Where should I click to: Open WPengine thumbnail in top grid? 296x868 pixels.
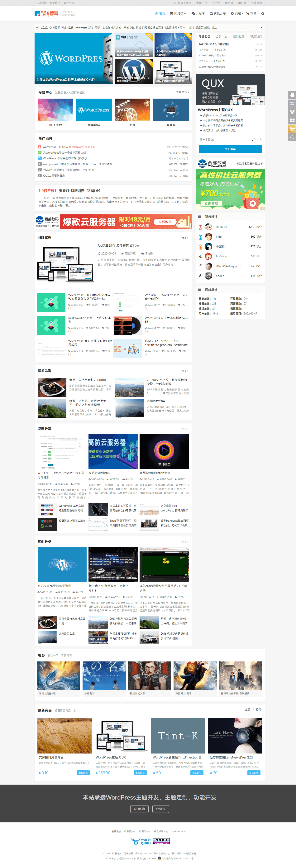[x=134, y=45]
